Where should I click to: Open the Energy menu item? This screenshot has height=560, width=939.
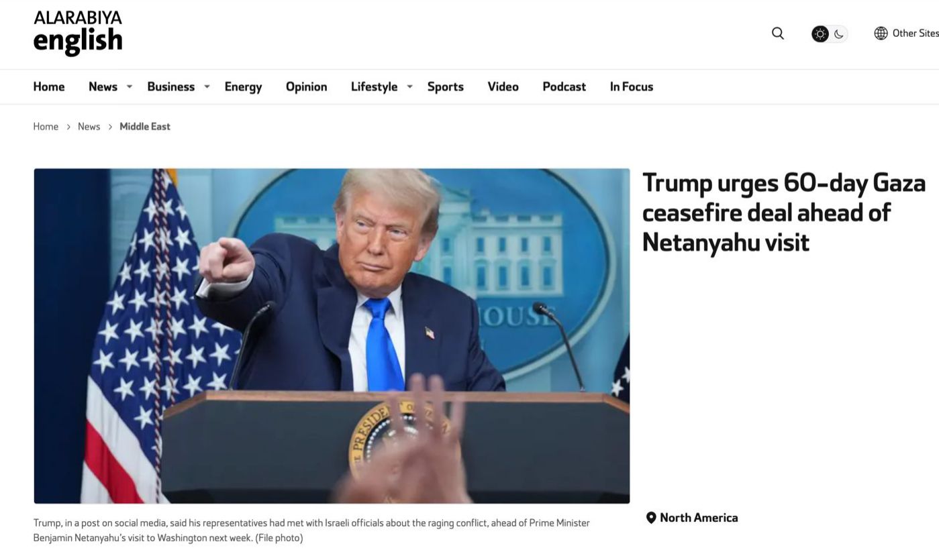point(243,87)
